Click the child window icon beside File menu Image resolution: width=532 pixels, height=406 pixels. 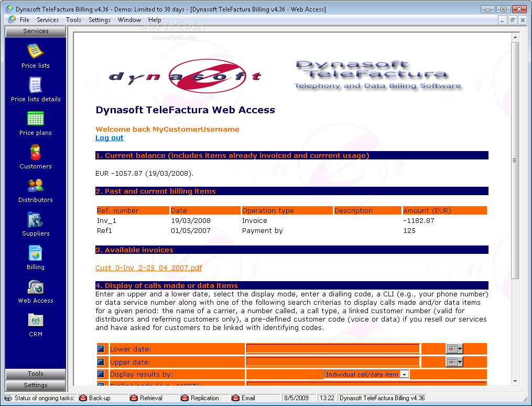point(12,19)
